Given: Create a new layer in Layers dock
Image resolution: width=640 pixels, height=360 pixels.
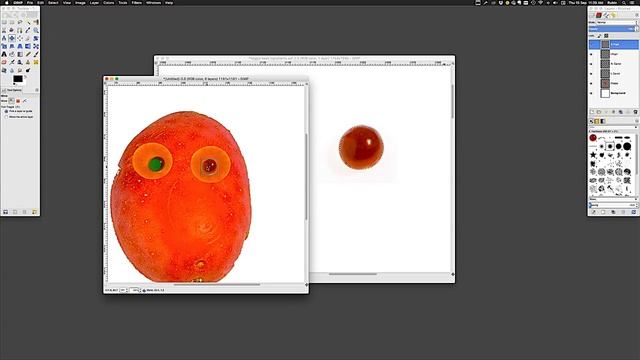Looking at the screenshot, I should click(592, 111).
